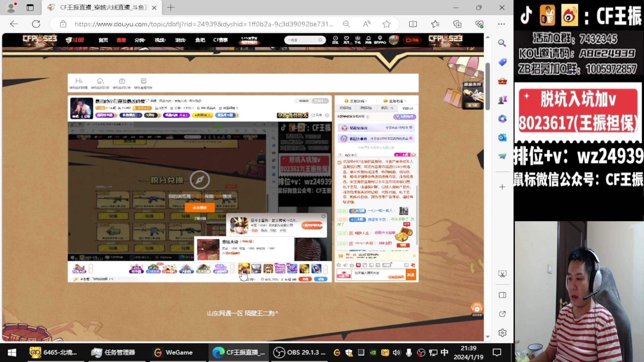Toggle the followed (已关注) button on stream
The image size is (644, 362).
coord(320,101)
